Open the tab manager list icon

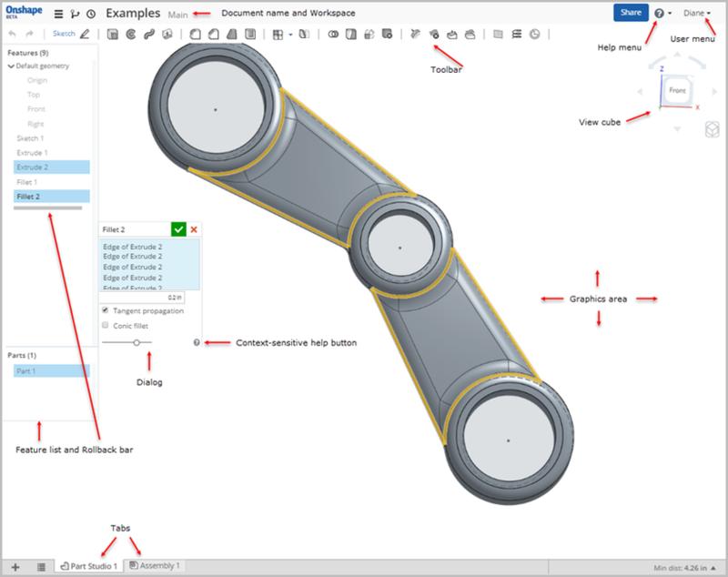tap(41, 566)
